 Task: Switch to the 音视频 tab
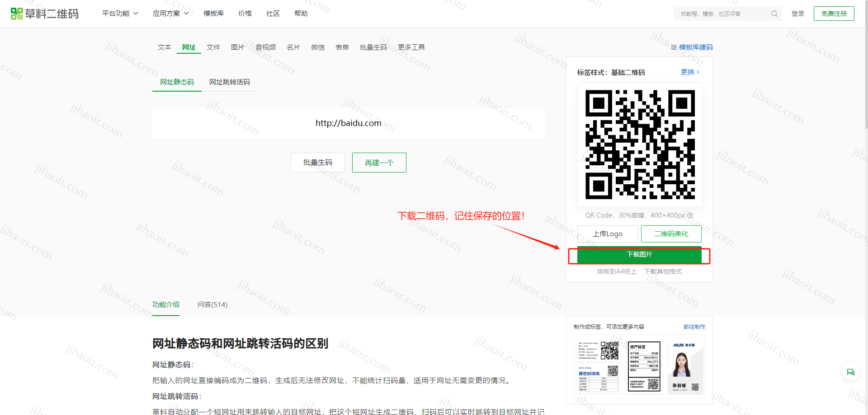coord(266,47)
